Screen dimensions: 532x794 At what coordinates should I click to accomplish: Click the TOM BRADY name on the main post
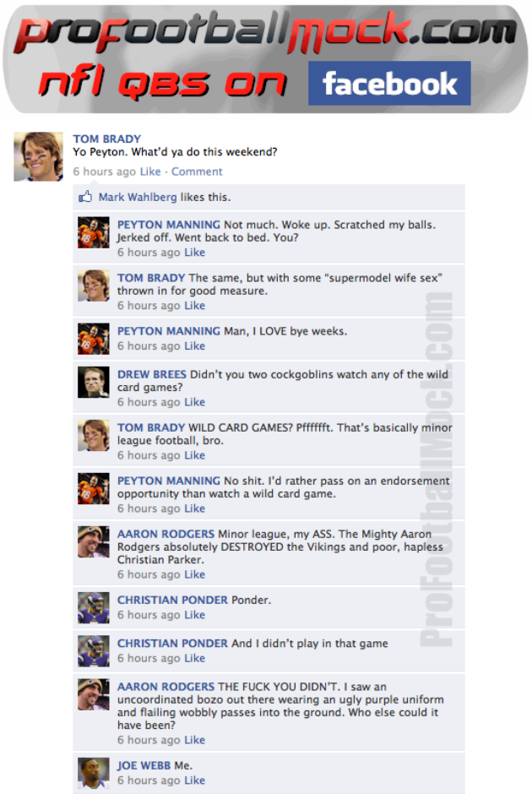(106, 139)
